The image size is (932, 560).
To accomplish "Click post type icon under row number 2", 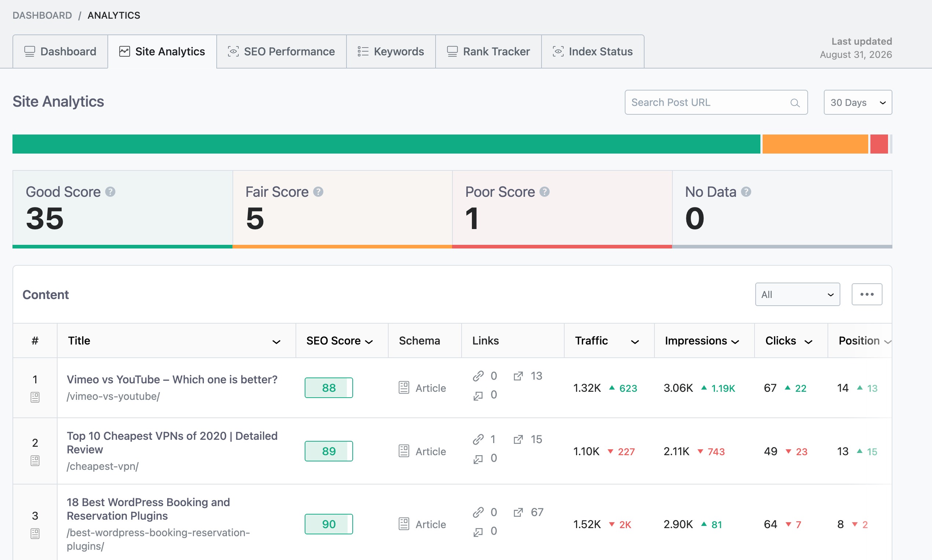I will pyautogui.click(x=35, y=461).
